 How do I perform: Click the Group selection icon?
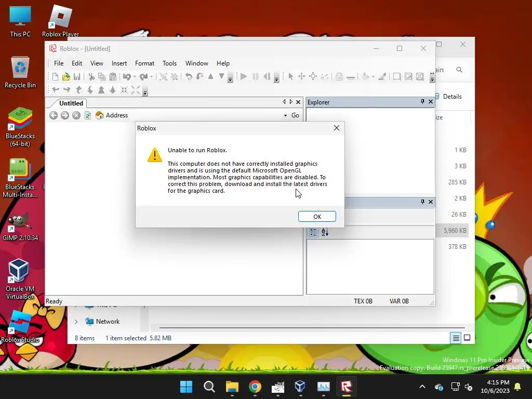163,77
